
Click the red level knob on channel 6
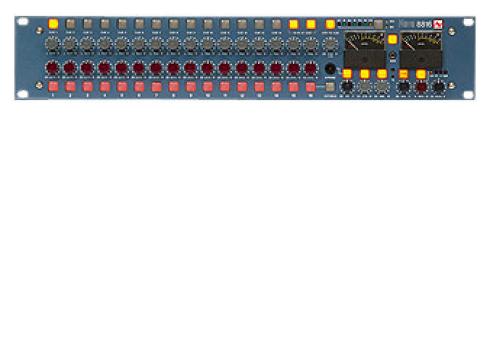[139, 68]
